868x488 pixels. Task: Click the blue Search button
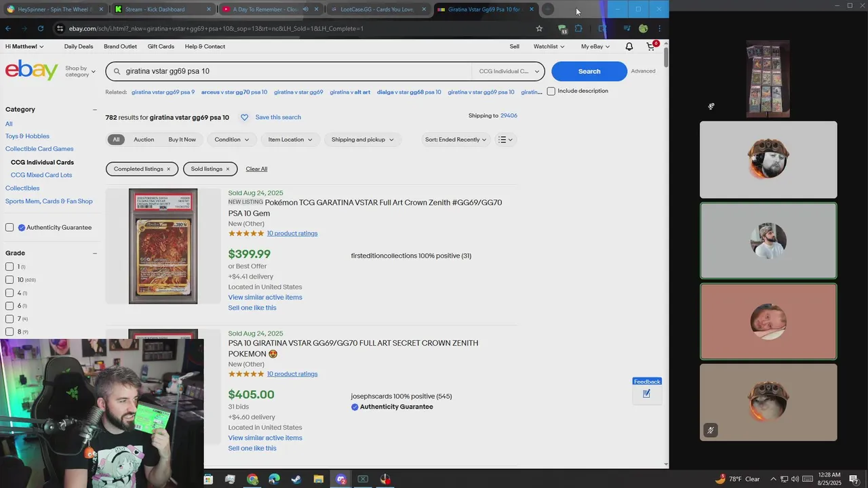coord(589,71)
